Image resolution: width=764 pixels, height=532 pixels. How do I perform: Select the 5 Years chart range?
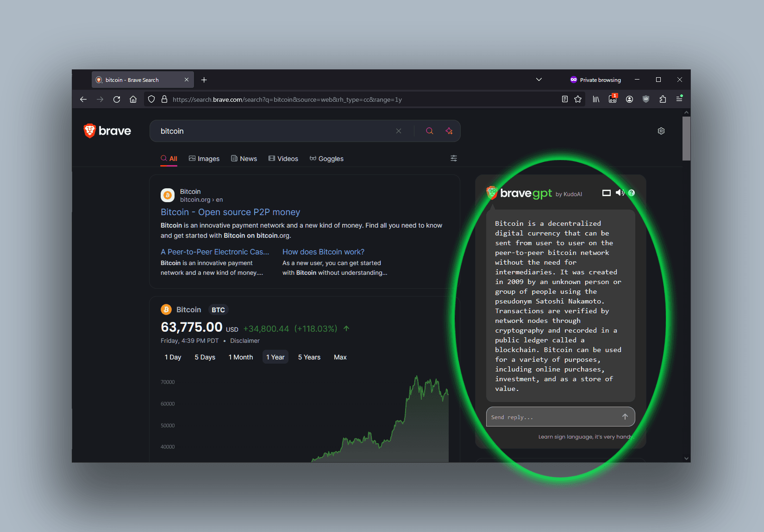309,357
